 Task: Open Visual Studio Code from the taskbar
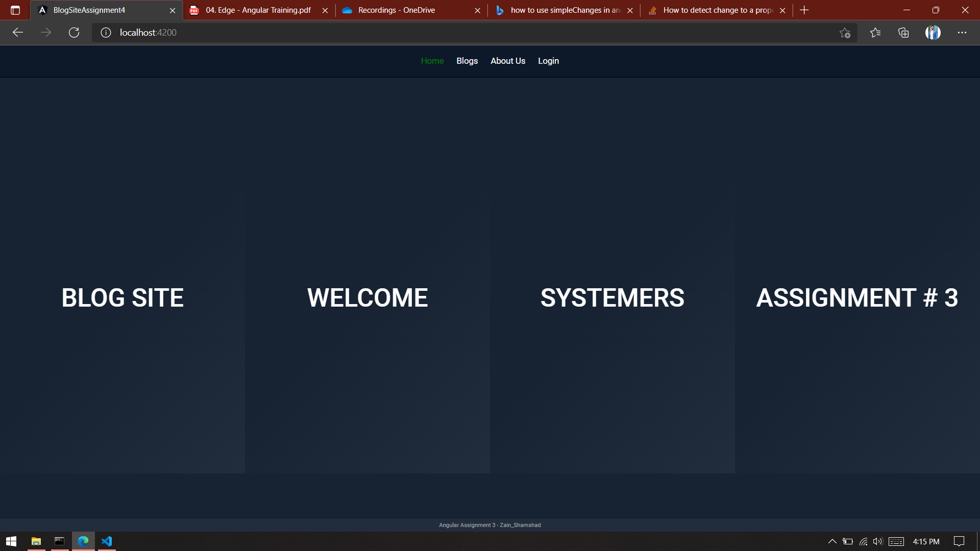pos(107,541)
